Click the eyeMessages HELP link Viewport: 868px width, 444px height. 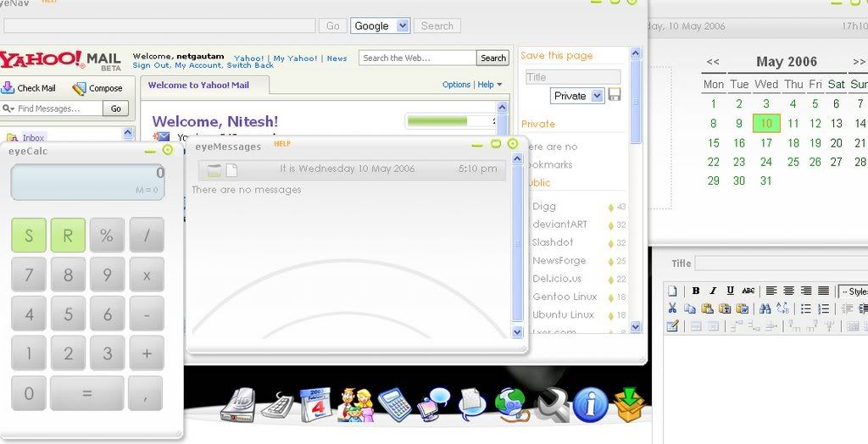point(282,144)
